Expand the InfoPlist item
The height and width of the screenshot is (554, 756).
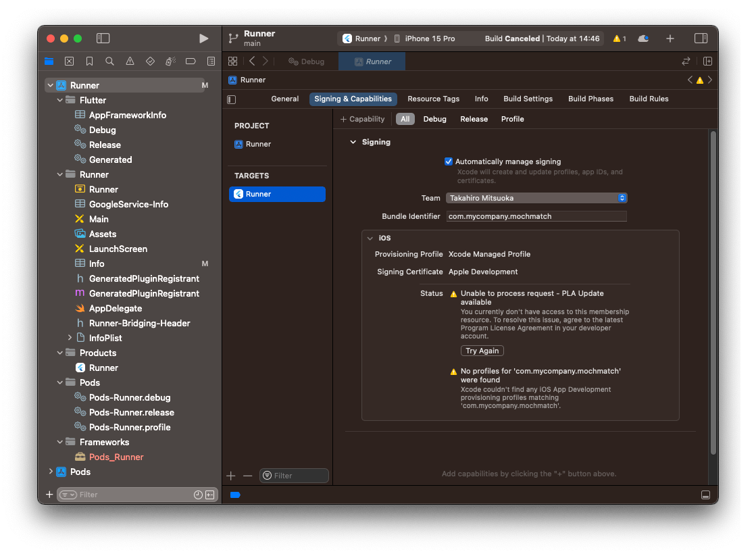[70, 338]
